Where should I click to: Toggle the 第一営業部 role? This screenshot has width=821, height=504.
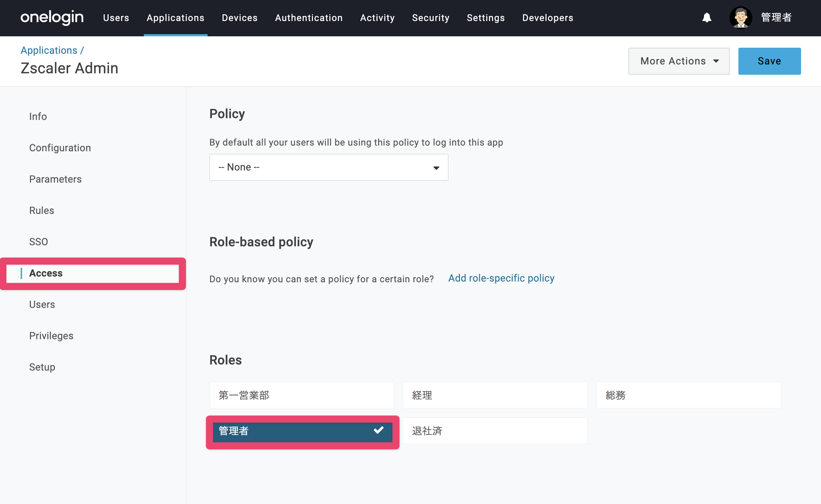(302, 395)
